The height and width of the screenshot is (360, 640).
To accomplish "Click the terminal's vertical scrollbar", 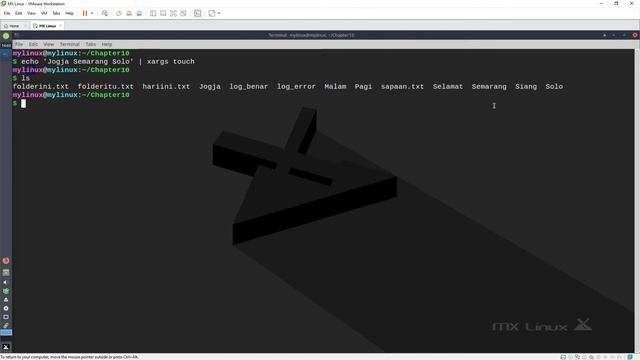I will point(637,200).
